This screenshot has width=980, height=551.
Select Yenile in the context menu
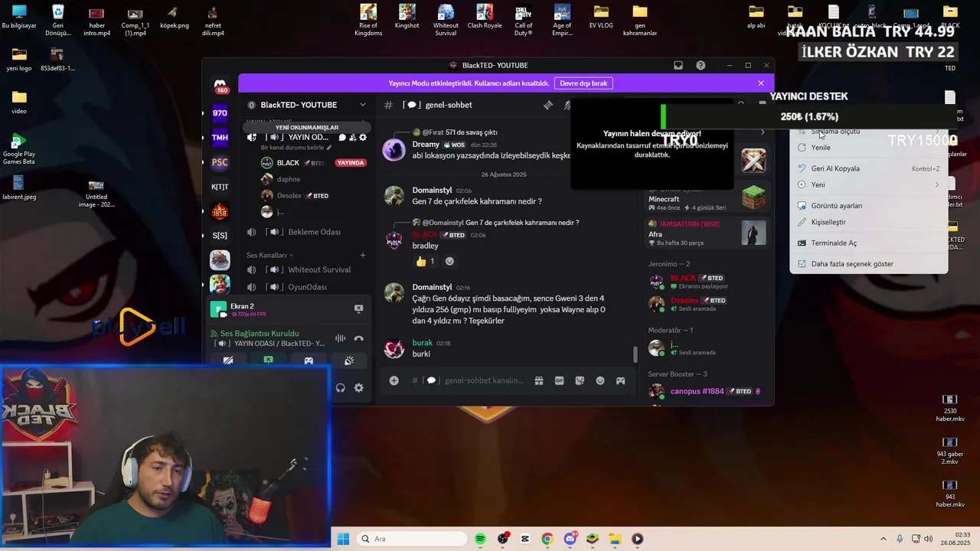click(x=869, y=148)
